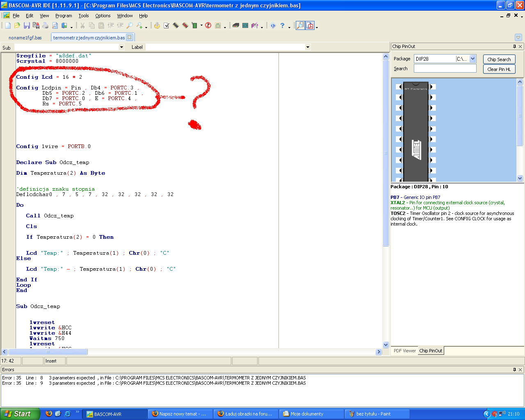525x420 pixels.
Task: Open the Package DIP28 dropdown
Action: 472,59
